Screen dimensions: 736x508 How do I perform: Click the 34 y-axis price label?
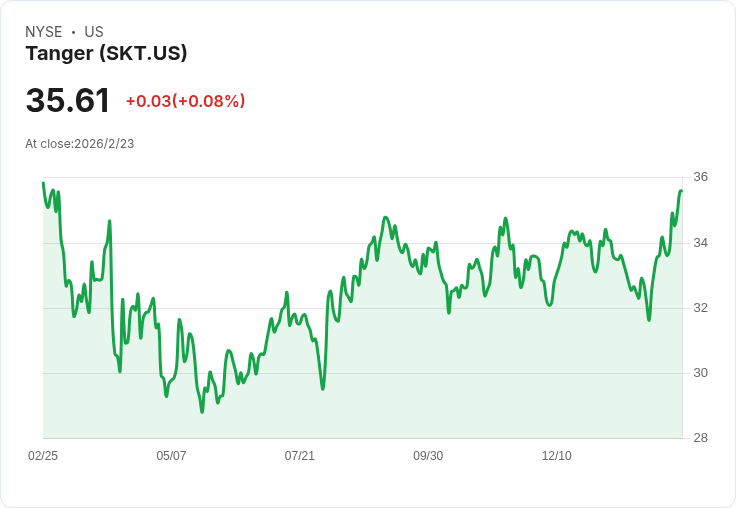pos(700,243)
